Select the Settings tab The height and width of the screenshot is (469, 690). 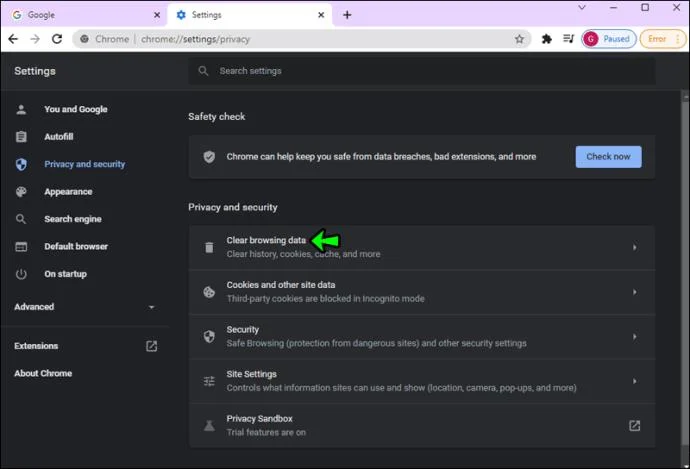[250, 15]
